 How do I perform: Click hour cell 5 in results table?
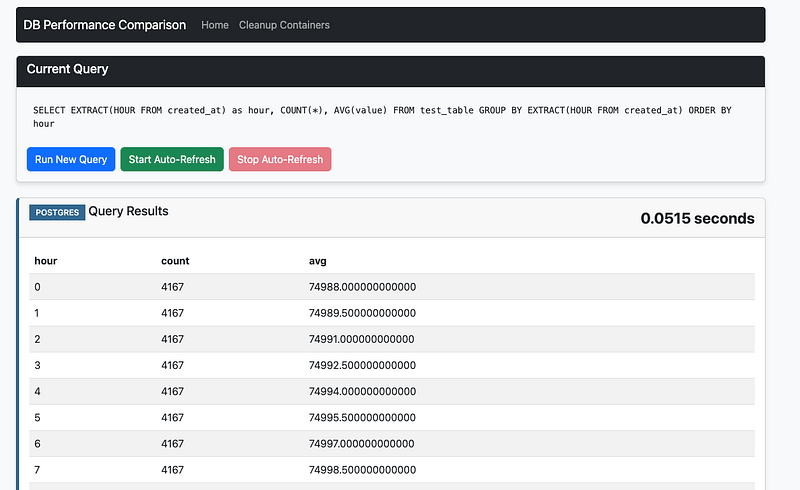coord(37,418)
